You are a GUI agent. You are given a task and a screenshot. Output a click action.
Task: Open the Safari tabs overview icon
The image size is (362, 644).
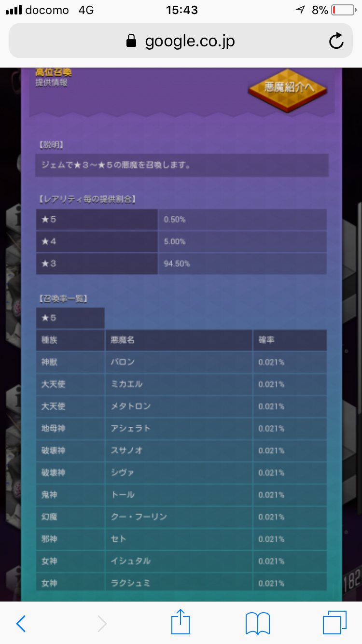(334, 623)
